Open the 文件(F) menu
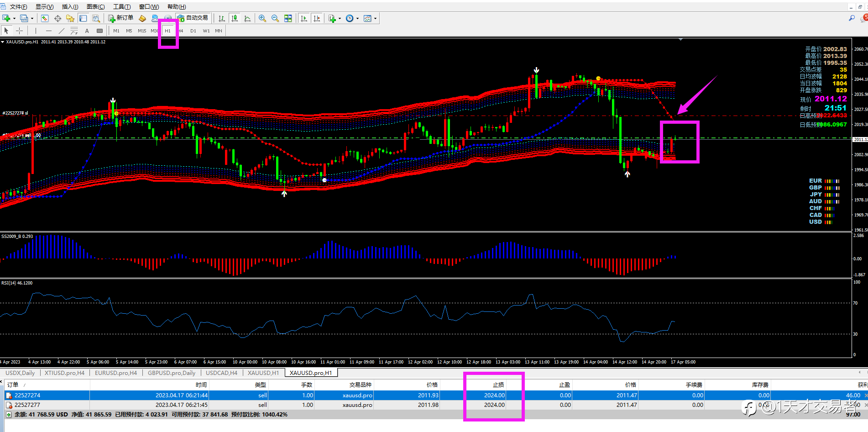Screen dimensions: 868x432 tap(18, 7)
